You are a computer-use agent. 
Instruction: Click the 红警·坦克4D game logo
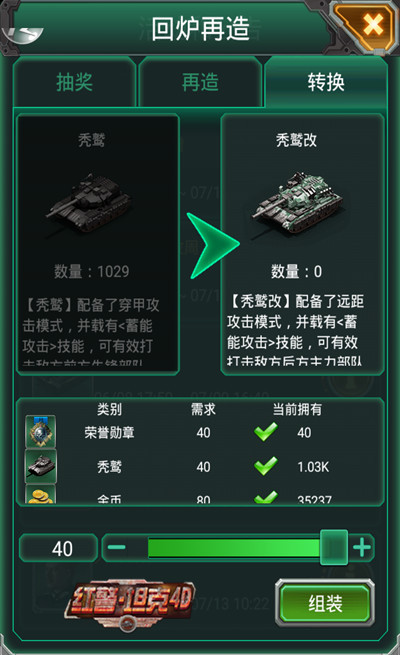coord(130,603)
